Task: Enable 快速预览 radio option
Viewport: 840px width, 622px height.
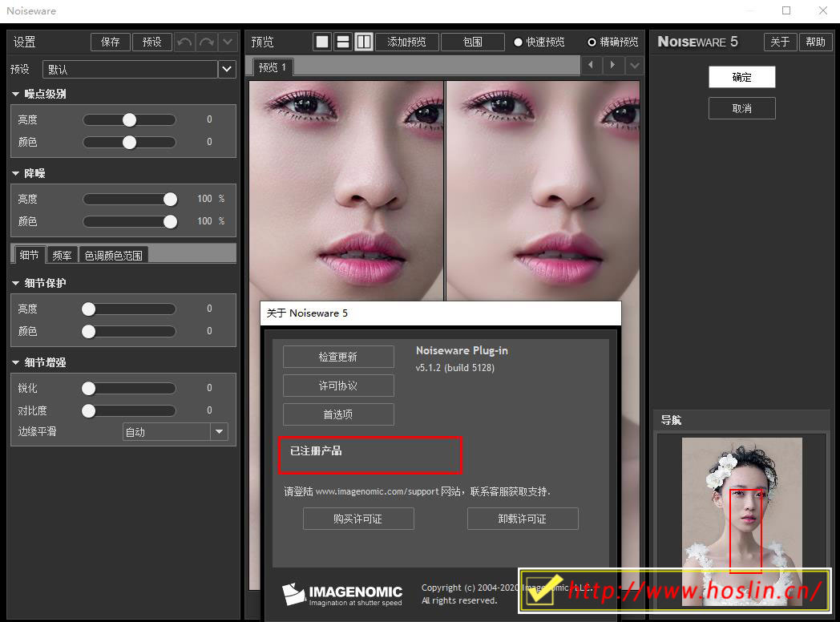Action: point(518,42)
